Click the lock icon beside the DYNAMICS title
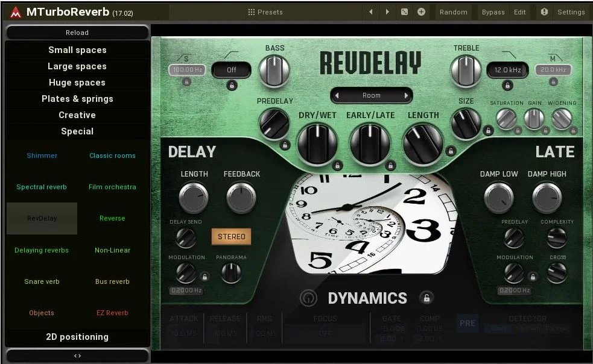Image resolution: width=593 pixels, height=364 pixels. coord(427,298)
